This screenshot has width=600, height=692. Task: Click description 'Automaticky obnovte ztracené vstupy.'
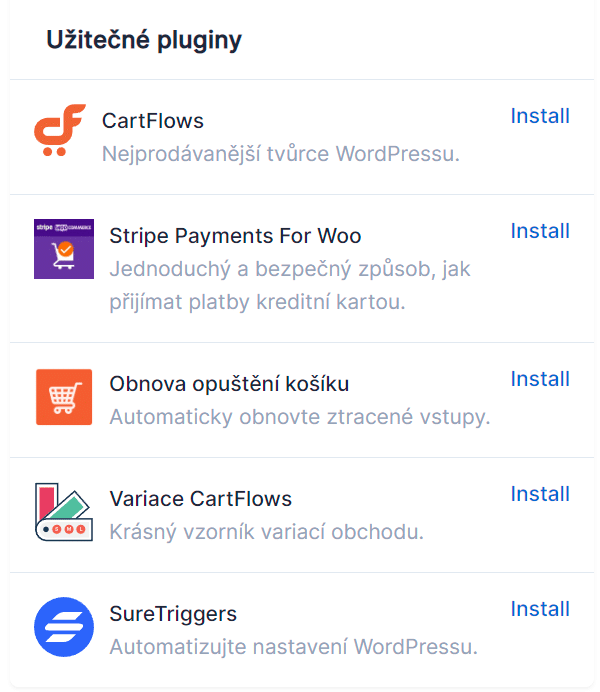pyautogui.click(x=300, y=417)
